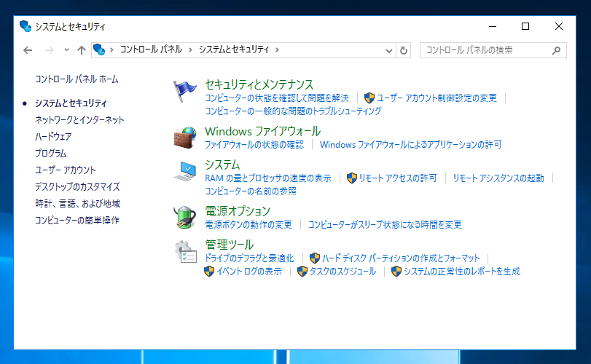Open the 電源オプション battery icon
This screenshot has width=591, height=364.
point(184,217)
